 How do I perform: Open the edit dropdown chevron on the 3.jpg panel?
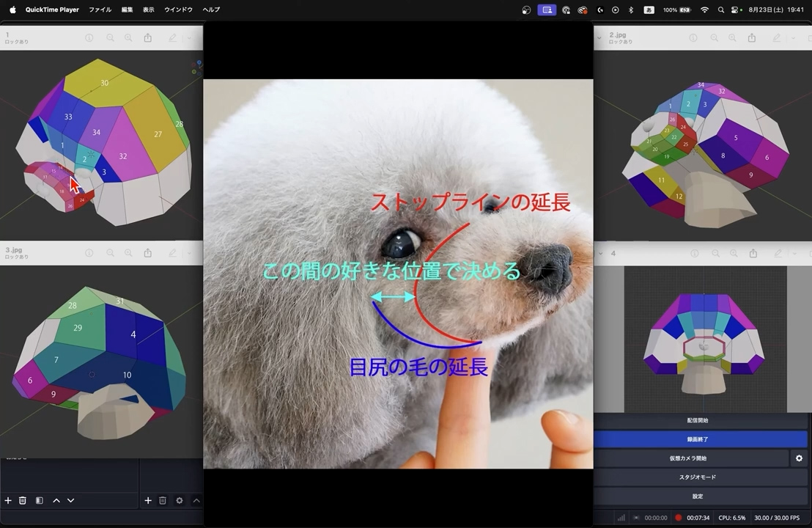click(x=188, y=253)
